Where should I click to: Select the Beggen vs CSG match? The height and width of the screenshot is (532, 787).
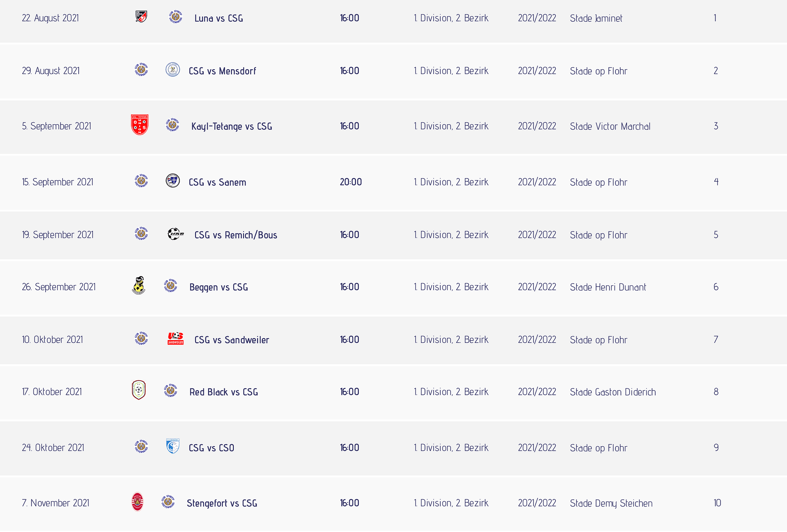pyautogui.click(x=219, y=287)
